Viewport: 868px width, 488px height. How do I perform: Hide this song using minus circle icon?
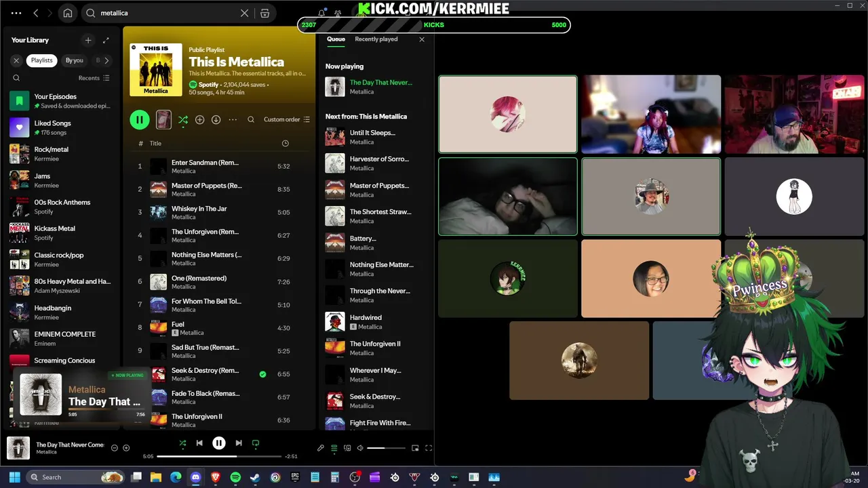[114, 447]
